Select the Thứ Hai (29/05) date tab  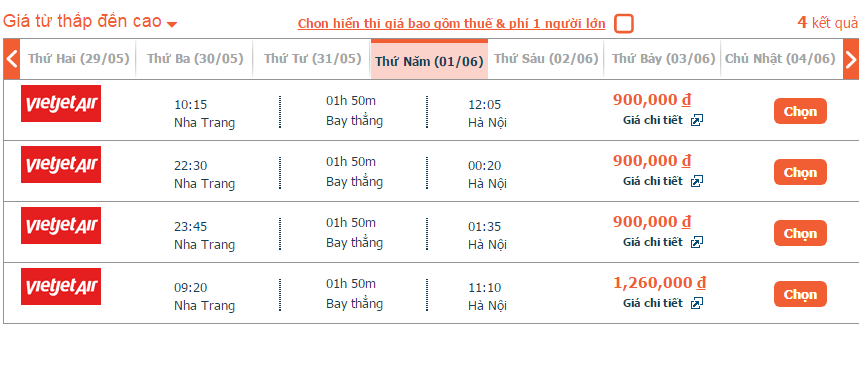[78, 59]
